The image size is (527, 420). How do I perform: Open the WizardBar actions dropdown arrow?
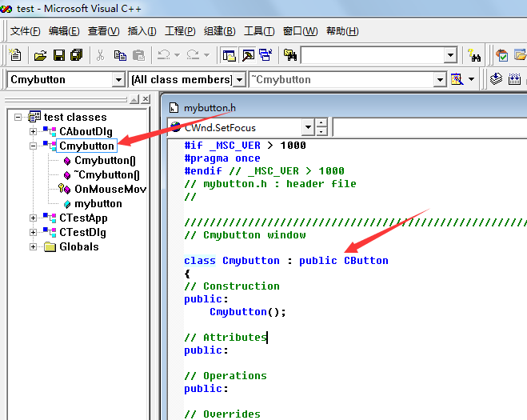click(x=472, y=79)
